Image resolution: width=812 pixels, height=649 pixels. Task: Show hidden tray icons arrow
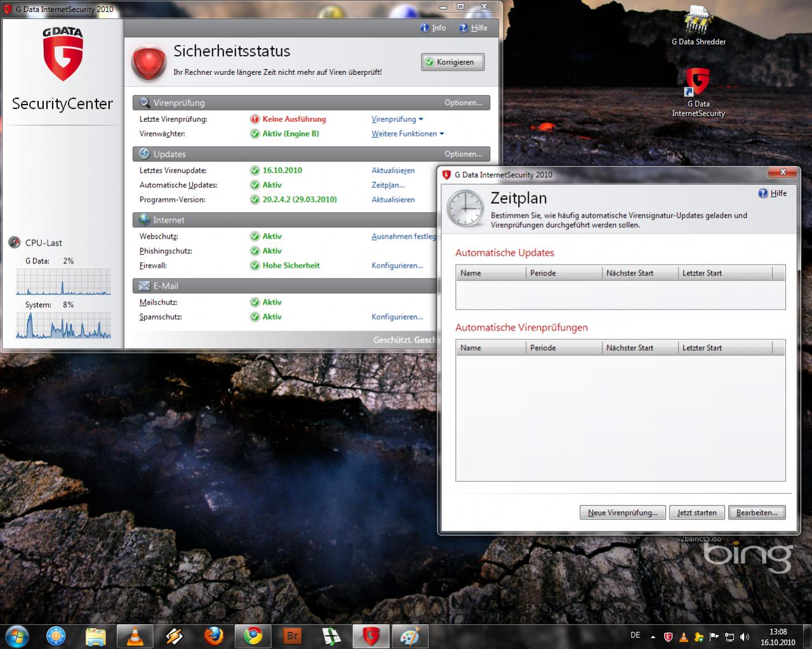click(653, 637)
